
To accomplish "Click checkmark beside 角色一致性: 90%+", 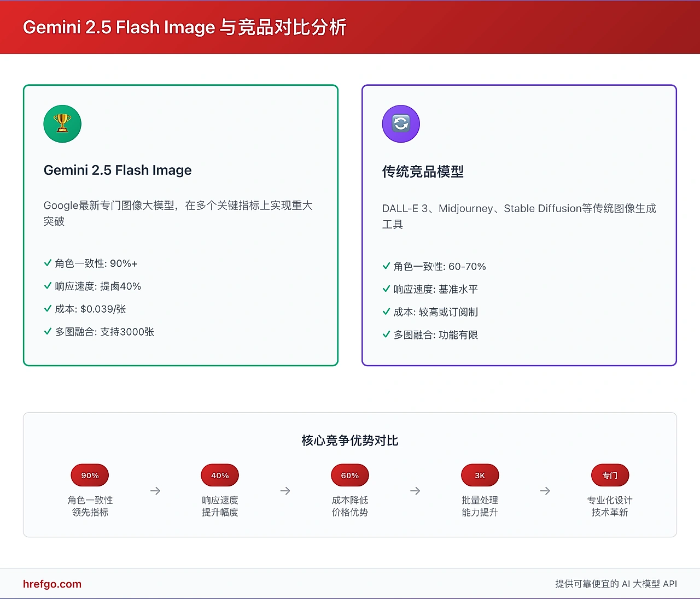I will (x=48, y=263).
